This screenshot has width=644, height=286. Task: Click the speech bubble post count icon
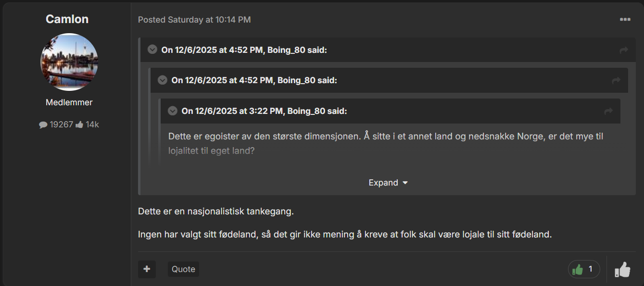pos(43,125)
